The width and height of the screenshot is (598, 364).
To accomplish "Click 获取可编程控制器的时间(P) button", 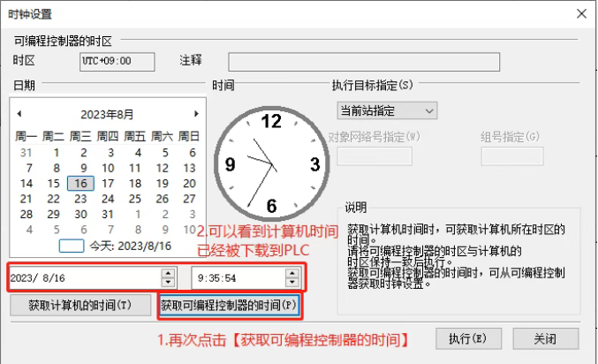I will point(230,306).
